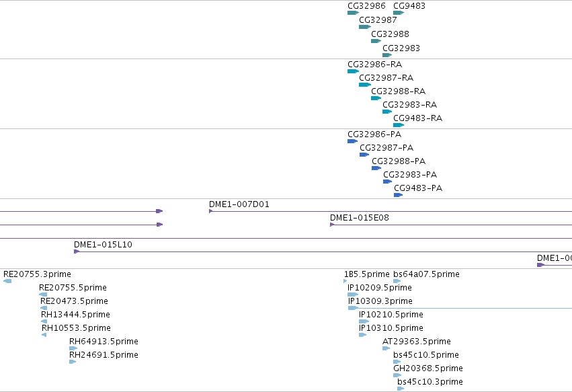
Task: Click the RH13444.5prime feature label
Action: pos(75,315)
